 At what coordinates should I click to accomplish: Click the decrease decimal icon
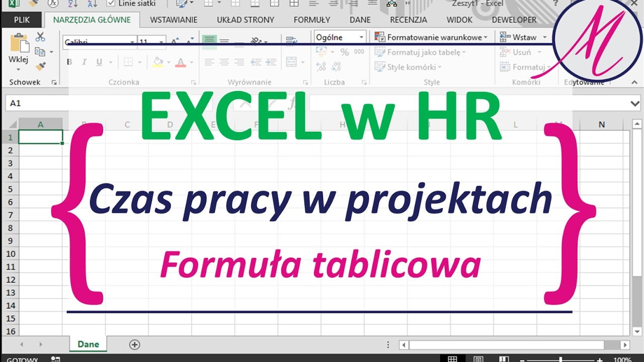[x=336, y=66]
